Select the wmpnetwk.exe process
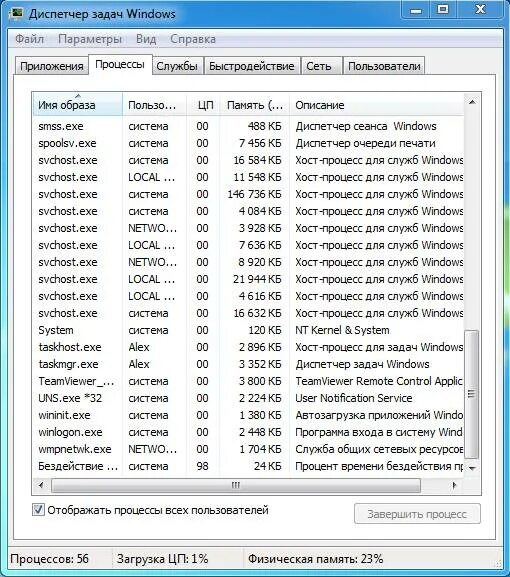The height and width of the screenshot is (577, 510). click(248, 449)
